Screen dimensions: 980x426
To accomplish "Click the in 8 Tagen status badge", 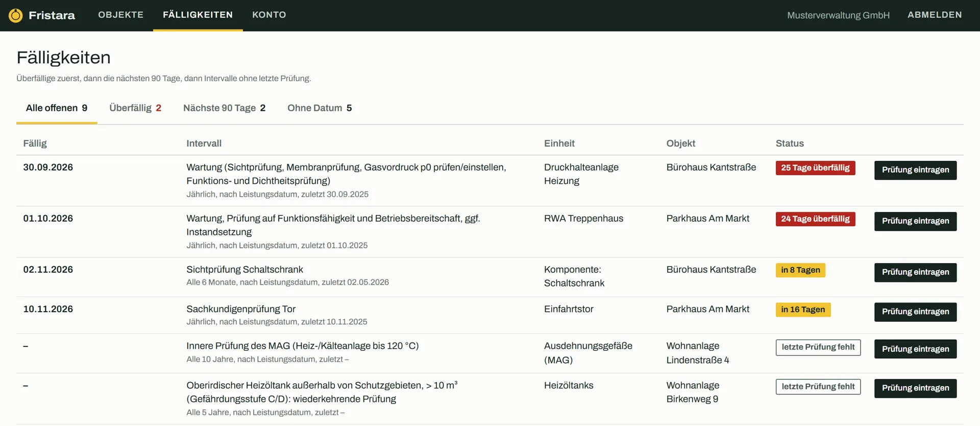I will pos(800,270).
